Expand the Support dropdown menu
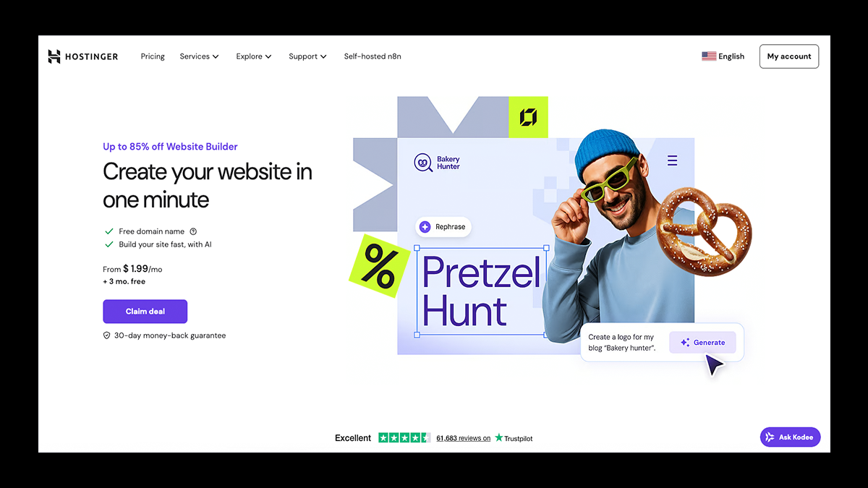 [x=308, y=56]
